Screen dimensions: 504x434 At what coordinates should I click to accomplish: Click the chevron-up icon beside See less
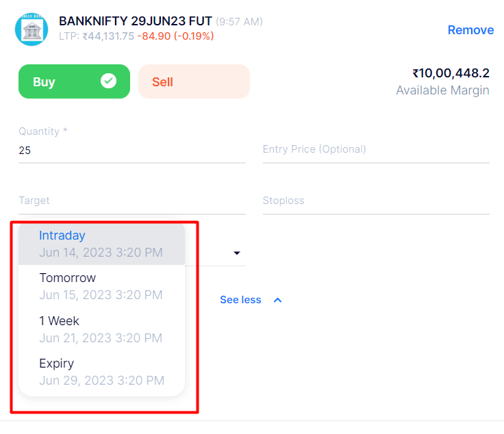tap(277, 300)
